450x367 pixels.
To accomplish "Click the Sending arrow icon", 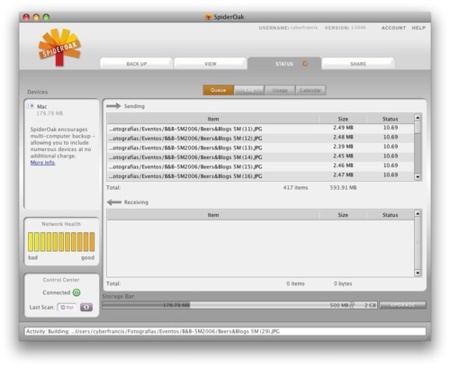I will [114, 106].
